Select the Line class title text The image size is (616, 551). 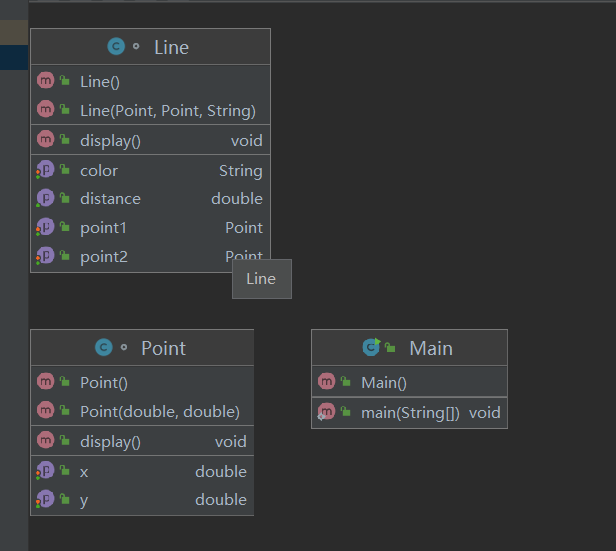tap(171, 47)
